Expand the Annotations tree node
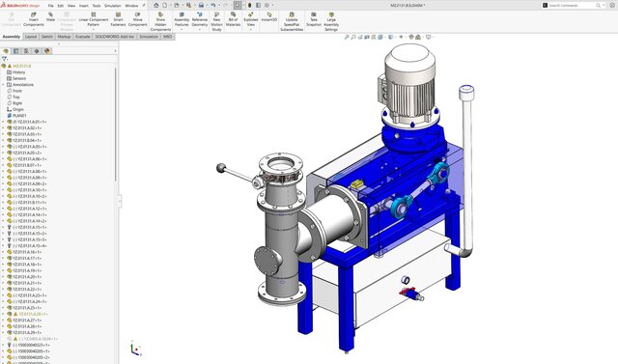 3,85
